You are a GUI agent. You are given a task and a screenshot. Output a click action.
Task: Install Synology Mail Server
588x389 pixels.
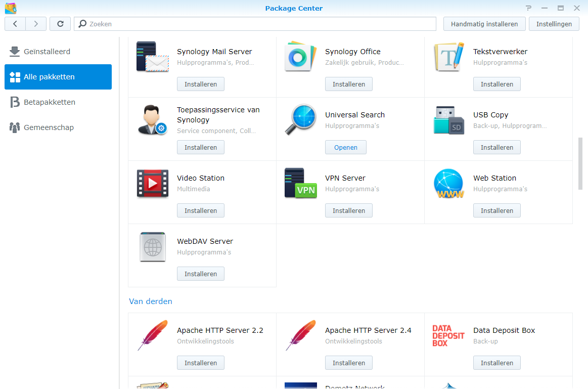(x=201, y=84)
